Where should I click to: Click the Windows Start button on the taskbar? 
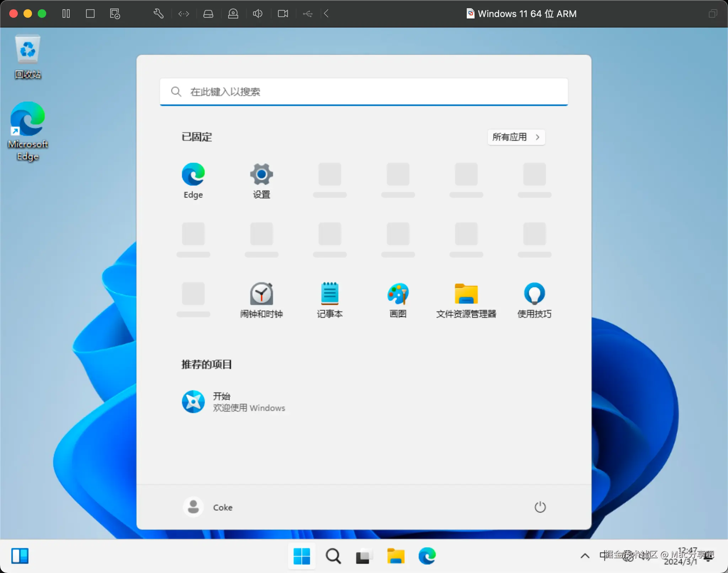click(x=302, y=556)
